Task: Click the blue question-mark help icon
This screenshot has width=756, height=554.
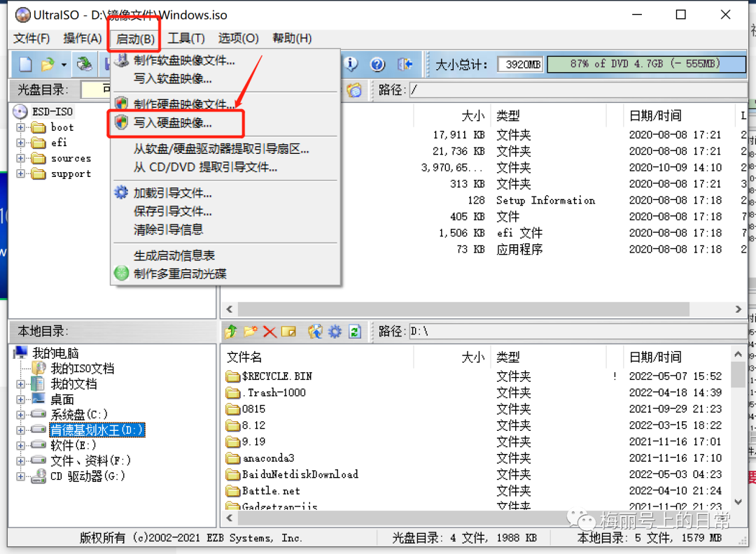Action: click(x=378, y=64)
